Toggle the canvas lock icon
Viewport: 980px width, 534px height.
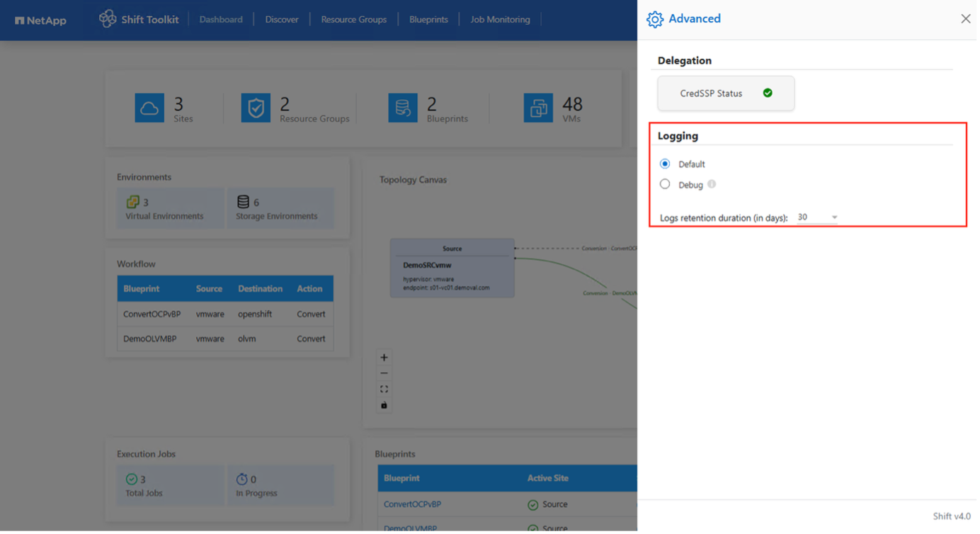(384, 405)
